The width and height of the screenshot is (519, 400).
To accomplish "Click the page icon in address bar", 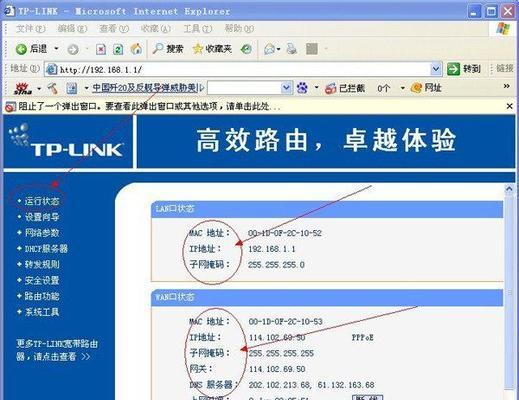I will tap(52, 69).
